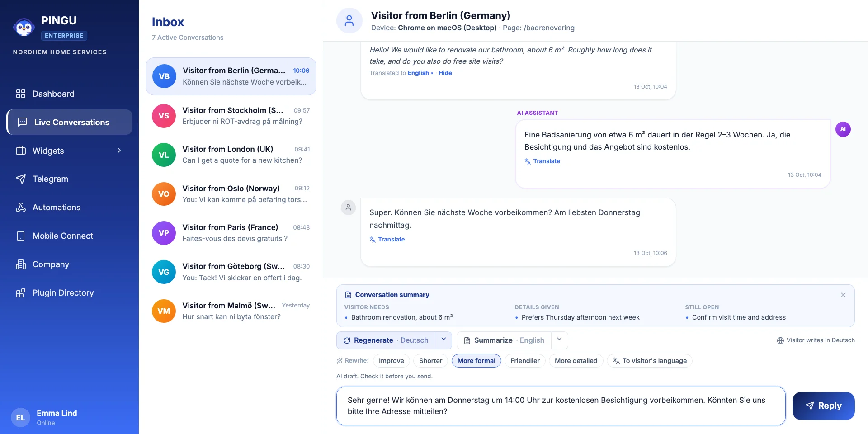Summarize the conversation in English

pos(504,340)
